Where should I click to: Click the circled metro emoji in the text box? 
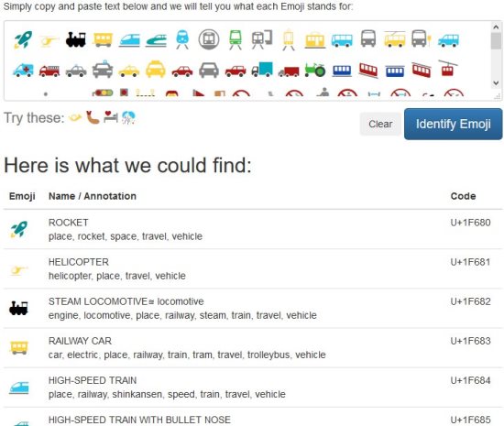(x=209, y=39)
